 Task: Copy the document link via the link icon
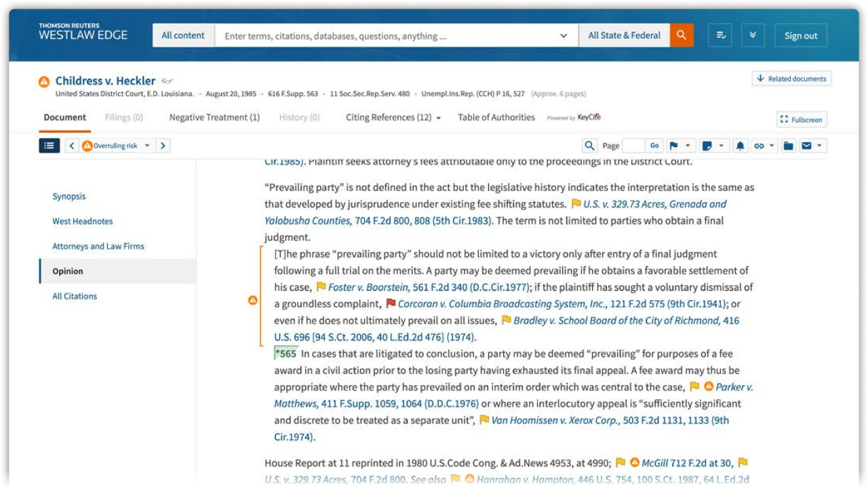tap(760, 145)
